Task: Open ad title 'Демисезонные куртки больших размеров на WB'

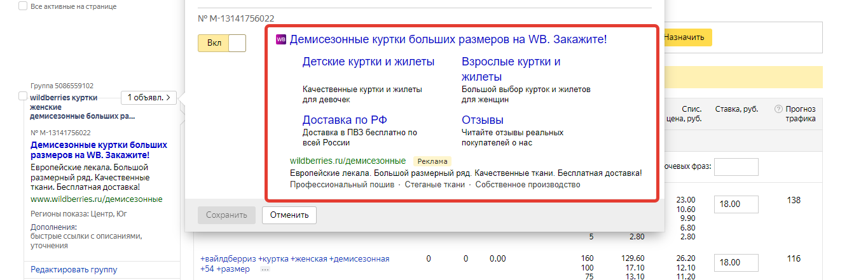Action: pos(448,39)
